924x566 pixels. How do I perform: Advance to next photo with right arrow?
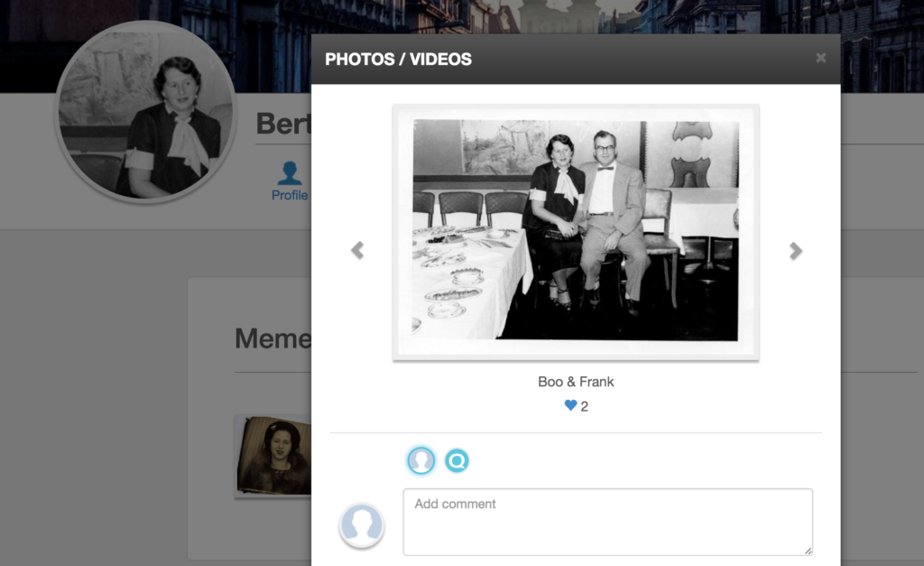pyautogui.click(x=795, y=251)
